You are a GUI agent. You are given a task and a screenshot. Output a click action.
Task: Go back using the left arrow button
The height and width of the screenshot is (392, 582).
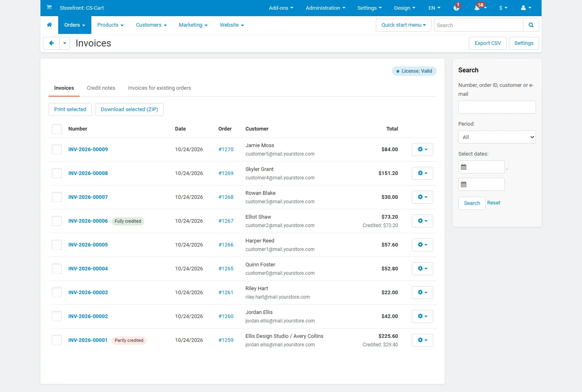tap(51, 43)
